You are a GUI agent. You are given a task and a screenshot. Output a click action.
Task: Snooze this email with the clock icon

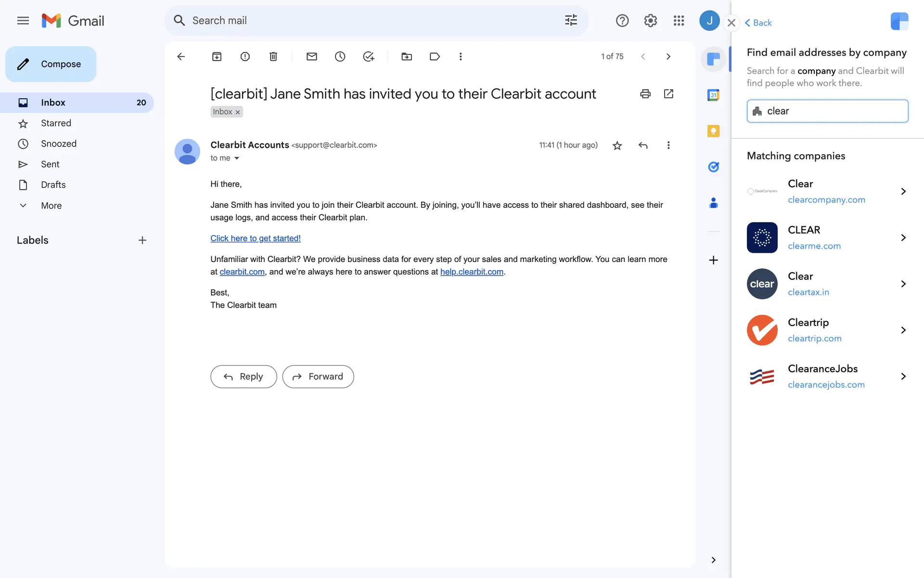click(x=340, y=56)
